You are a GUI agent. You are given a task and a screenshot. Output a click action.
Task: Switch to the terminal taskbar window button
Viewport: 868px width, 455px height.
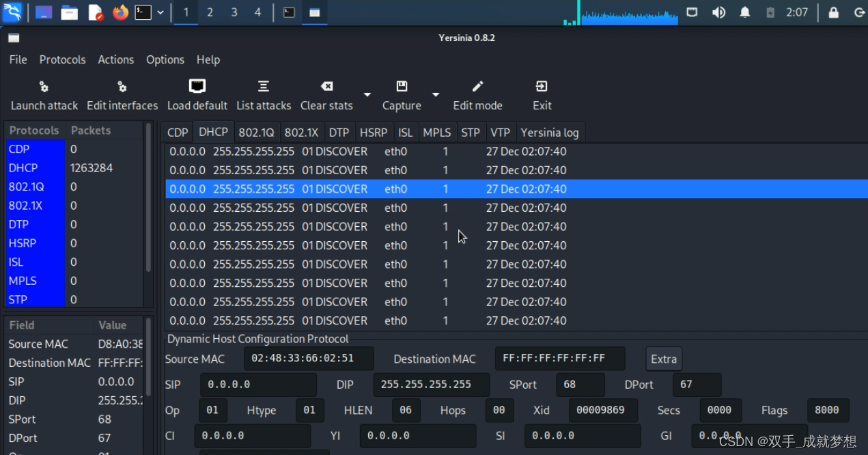tap(289, 12)
